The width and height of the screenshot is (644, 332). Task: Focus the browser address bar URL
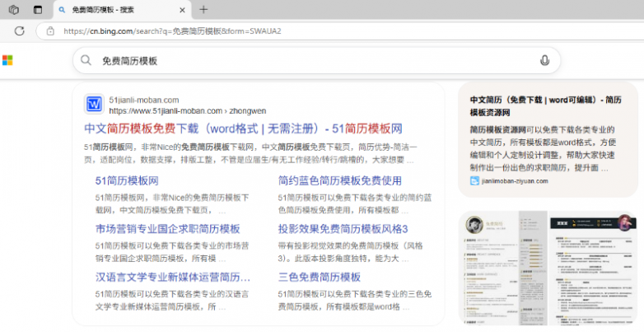172,30
